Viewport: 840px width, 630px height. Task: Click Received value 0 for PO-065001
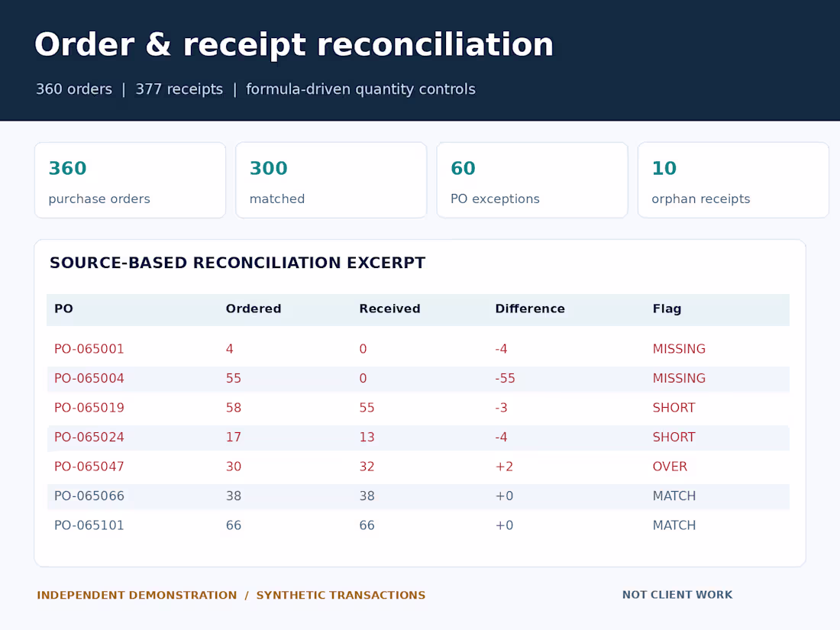coord(363,349)
